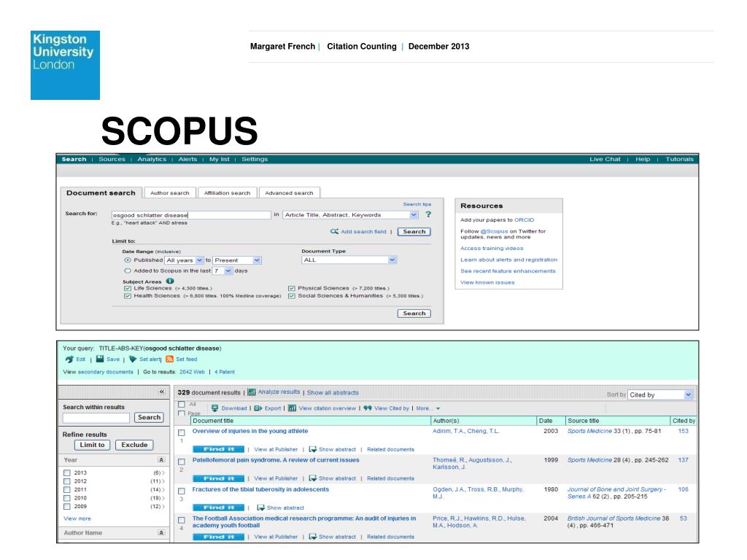This screenshot has height=560, width=747.
Task: Open the Sort by Cited by dropdown
Action: (x=659, y=394)
